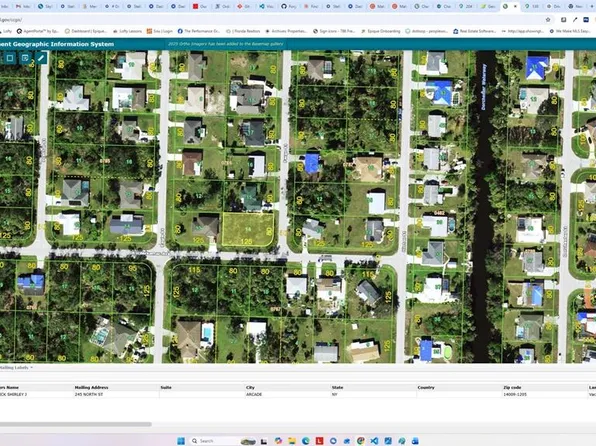596x446 pixels.
Task: Open the Lofty Lessons bookmark
Action: point(127,31)
